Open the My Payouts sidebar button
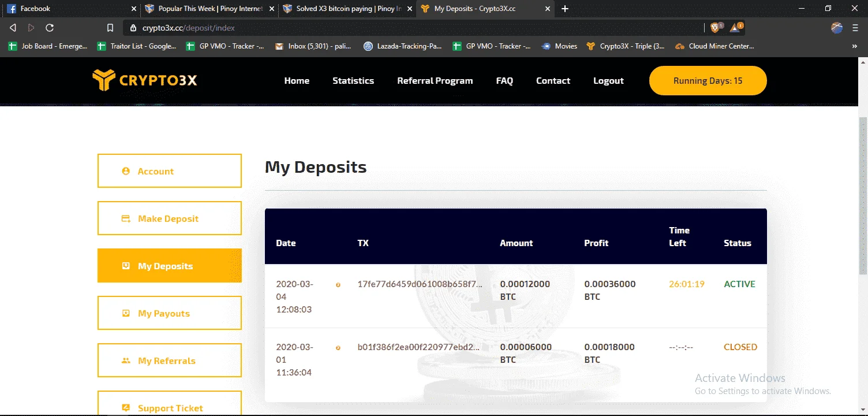 click(170, 313)
